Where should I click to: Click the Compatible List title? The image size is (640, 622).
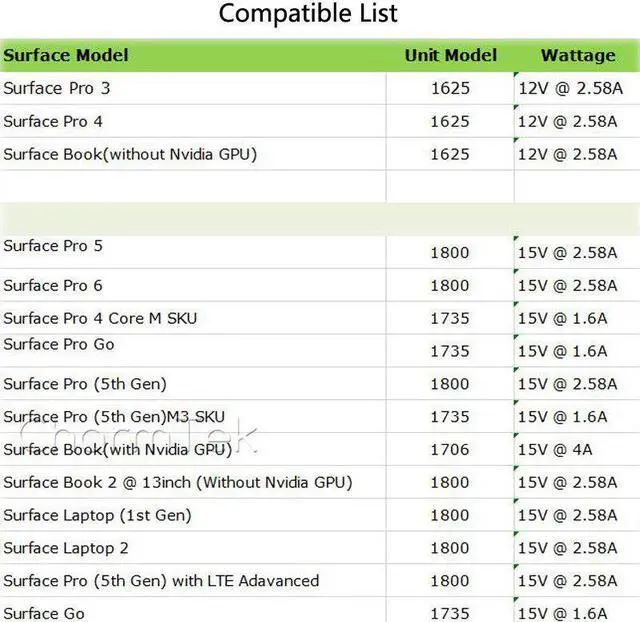click(308, 14)
